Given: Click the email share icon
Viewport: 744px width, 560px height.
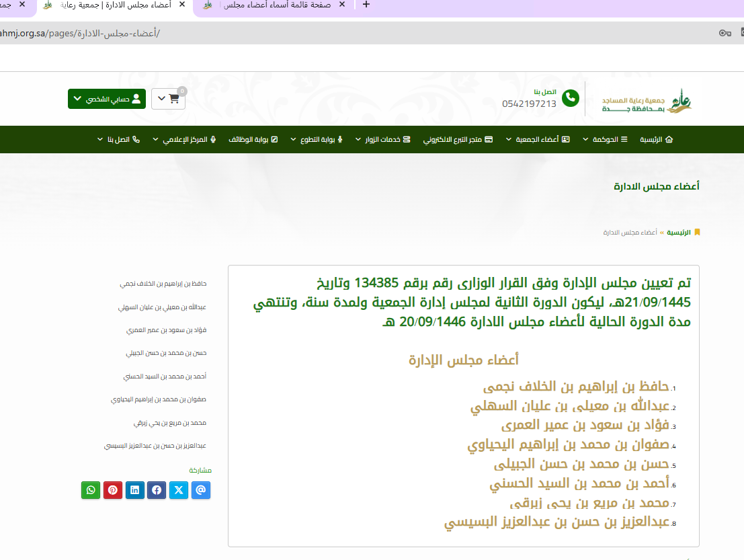Looking at the screenshot, I should tap(201, 490).
